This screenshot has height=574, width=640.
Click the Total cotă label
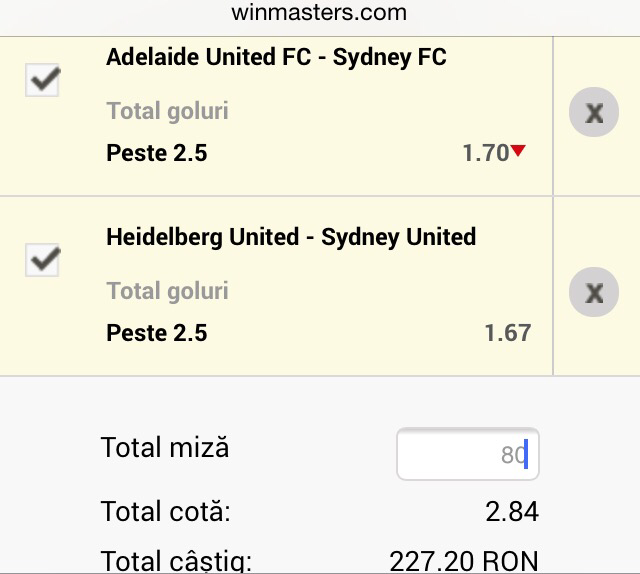[x=165, y=513]
